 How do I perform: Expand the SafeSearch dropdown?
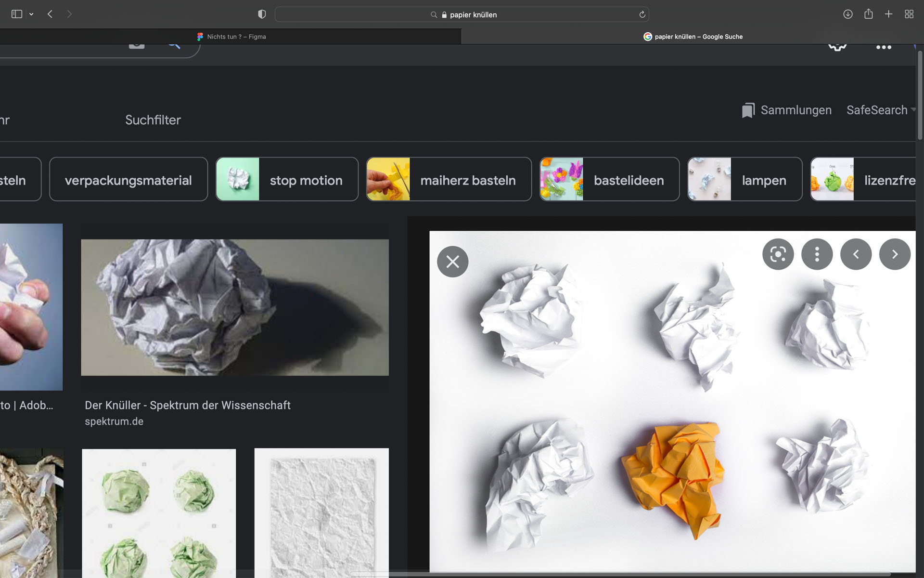click(881, 110)
